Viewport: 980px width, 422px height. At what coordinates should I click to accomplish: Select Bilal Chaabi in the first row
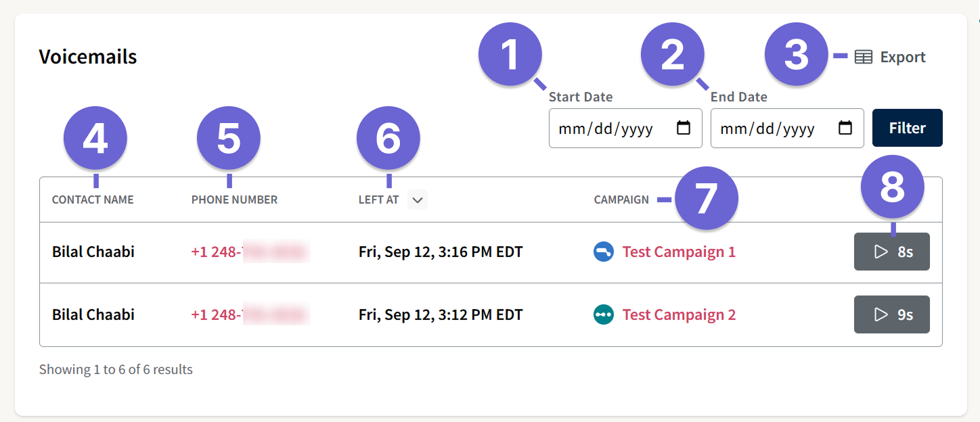(x=93, y=252)
